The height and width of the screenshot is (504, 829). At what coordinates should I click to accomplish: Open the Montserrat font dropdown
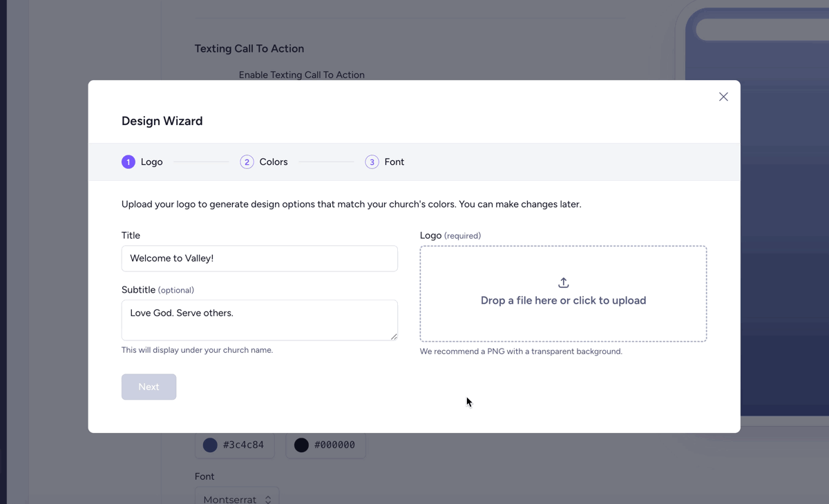click(x=237, y=498)
